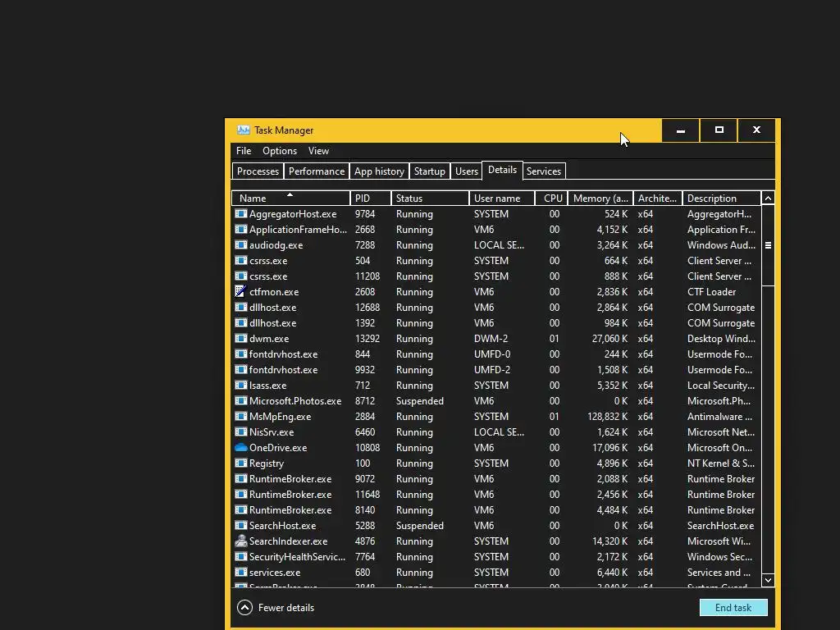This screenshot has height=630, width=840.
Task: Sort by the Name column header
Action: [291, 199]
